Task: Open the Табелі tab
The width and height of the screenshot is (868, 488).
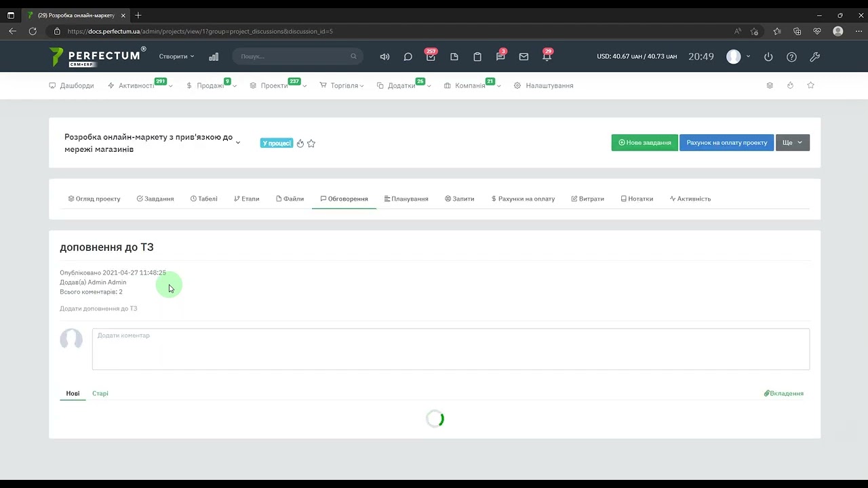Action: pyautogui.click(x=204, y=199)
